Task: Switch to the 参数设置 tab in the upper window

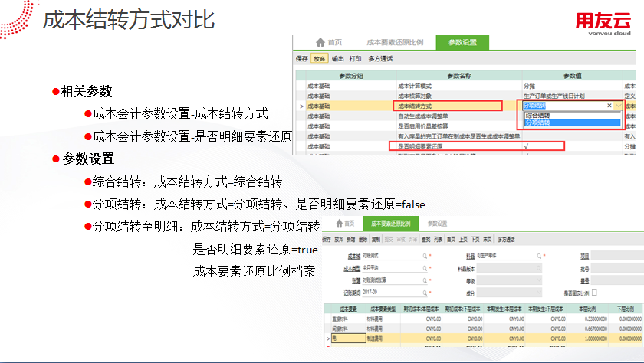Action: [462, 42]
